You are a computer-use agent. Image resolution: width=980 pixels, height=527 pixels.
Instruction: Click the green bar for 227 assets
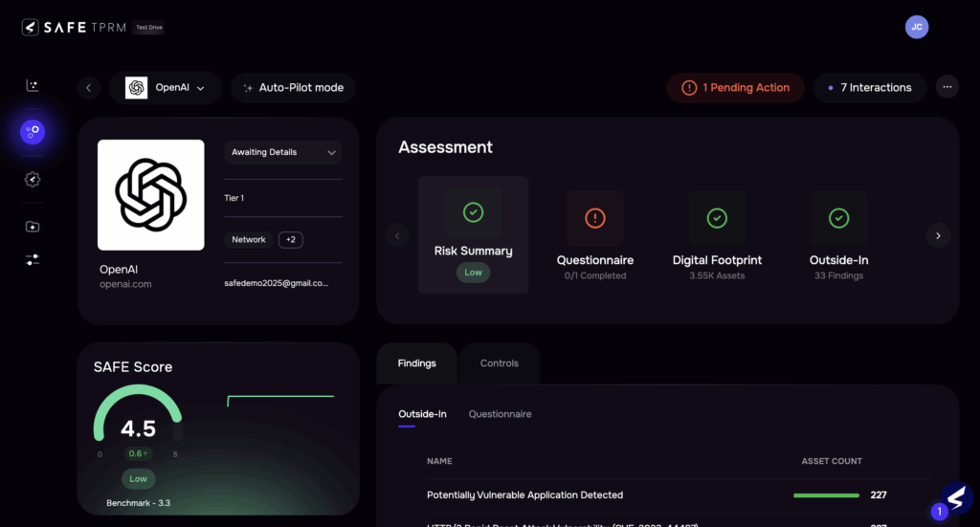(x=826, y=495)
